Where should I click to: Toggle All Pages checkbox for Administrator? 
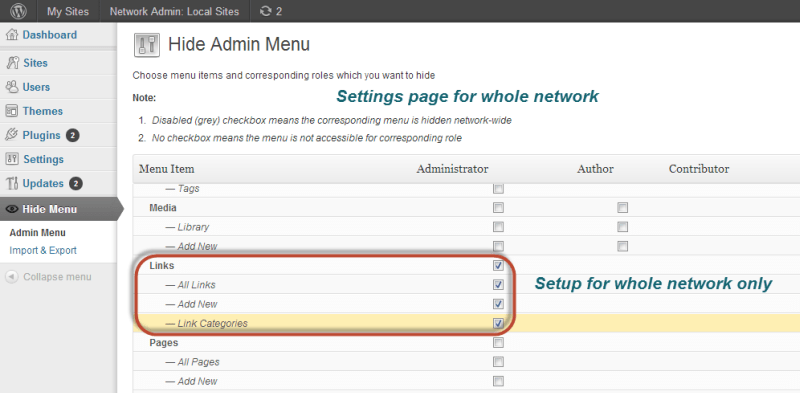[x=498, y=362]
